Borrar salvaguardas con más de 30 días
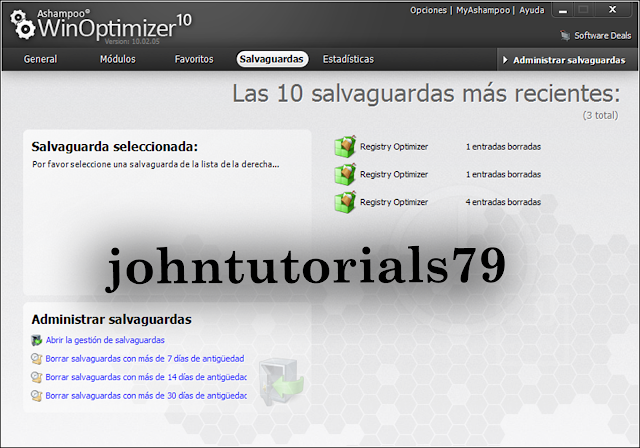 click(x=146, y=395)
